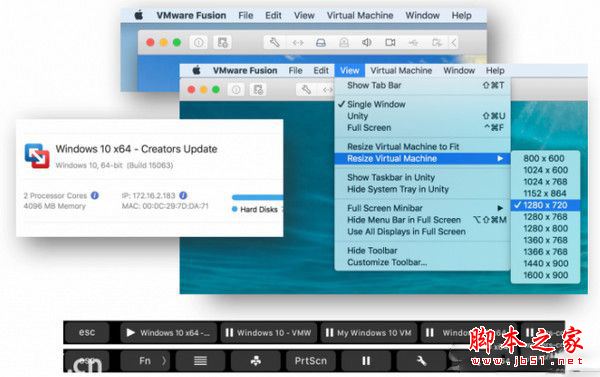Choose Show Taskbar in Unity
Viewport: 600px width, 377px height.
[422, 177]
